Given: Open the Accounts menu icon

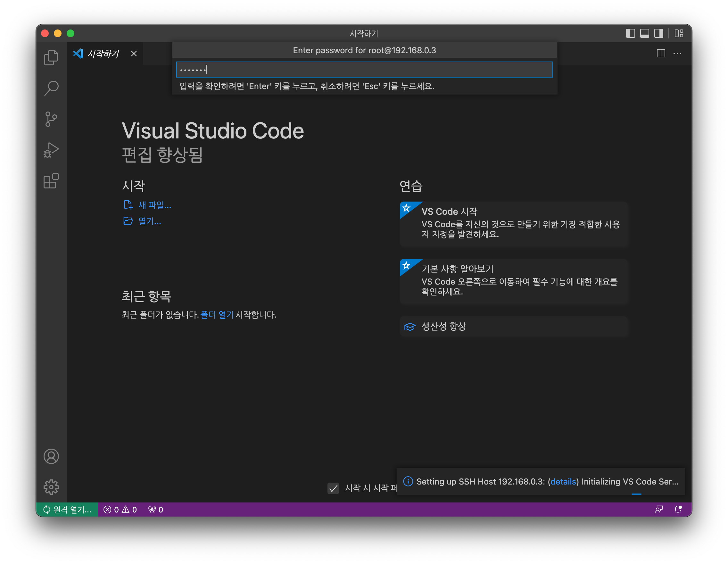Looking at the screenshot, I should (x=51, y=456).
